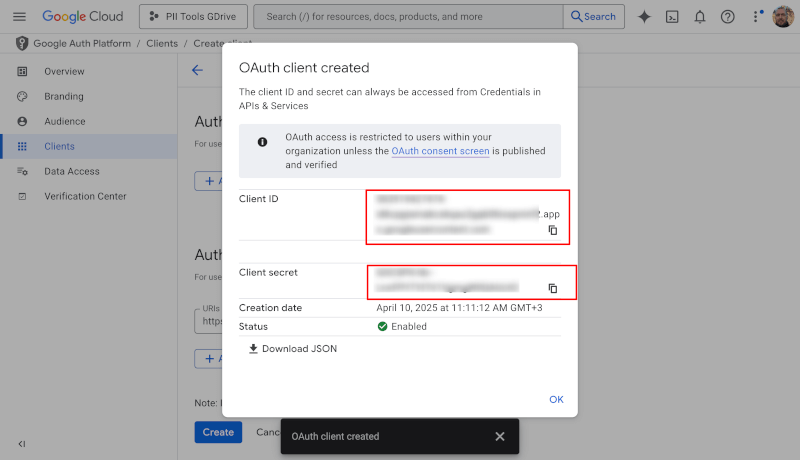
Task: Click the Google Cloud logo
Action: (83, 16)
